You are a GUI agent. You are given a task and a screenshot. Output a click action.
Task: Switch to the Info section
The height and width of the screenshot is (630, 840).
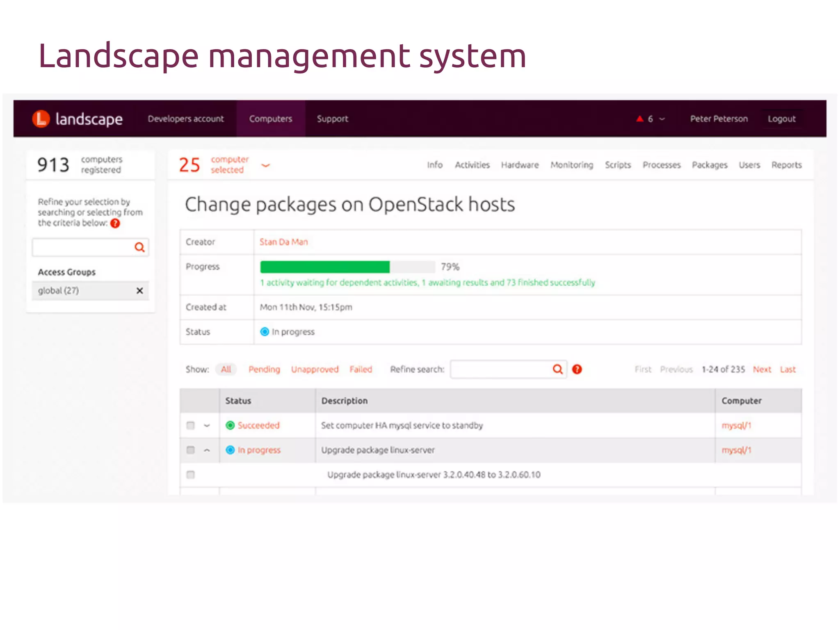[434, 165]
